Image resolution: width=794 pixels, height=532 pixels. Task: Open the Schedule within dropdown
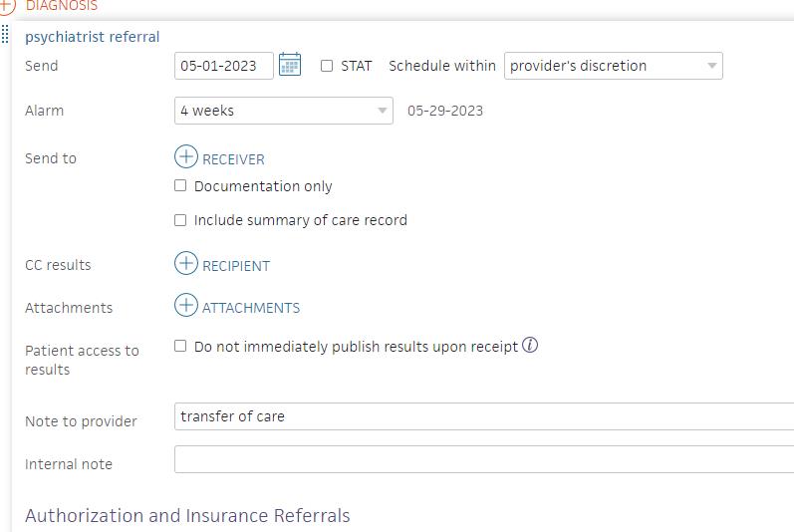pos(613,66)
